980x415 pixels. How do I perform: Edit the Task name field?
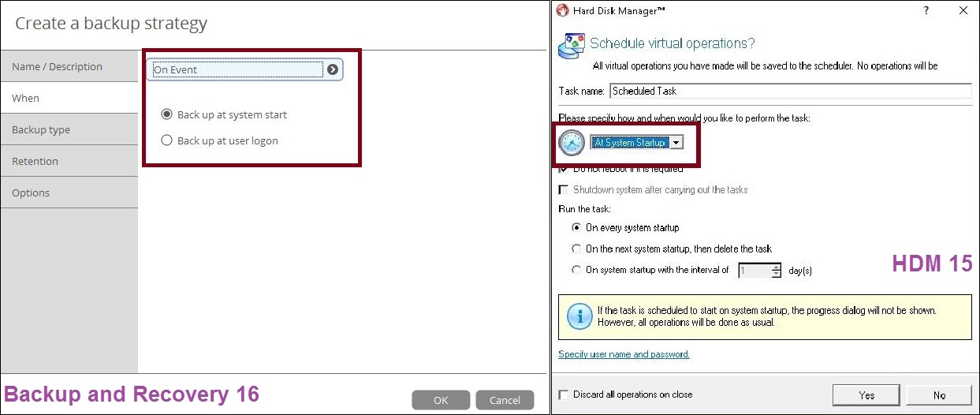coord(791,91)
